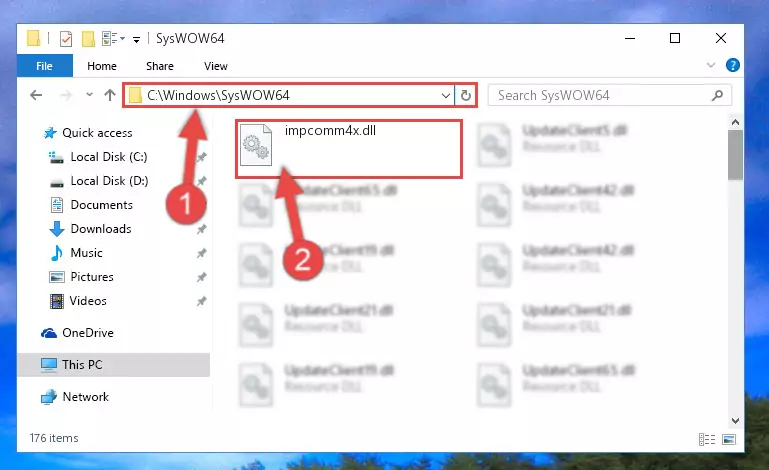Open Local Disk (C:) in sidebar
The image size is (769, 470).
click(108, 157)
